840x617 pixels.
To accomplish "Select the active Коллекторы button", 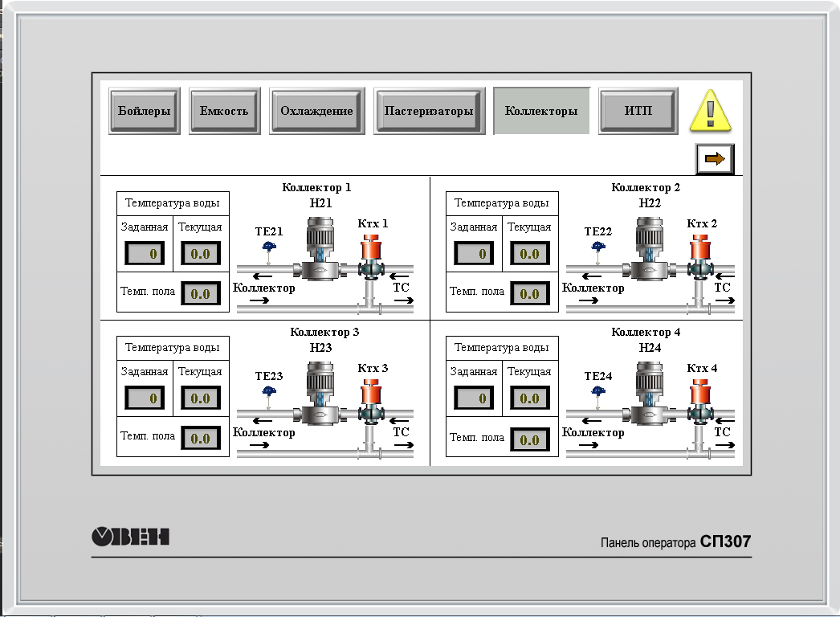I will tap(541, 111).
